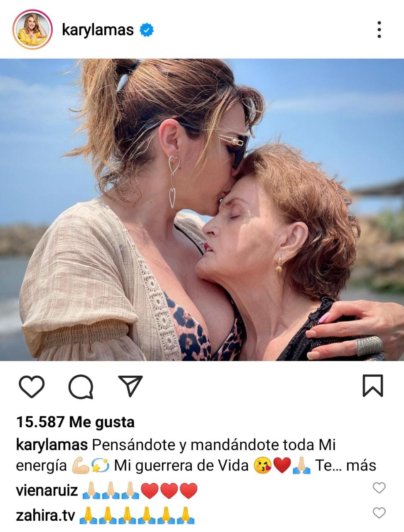
Task: Save the post with the bookmark icon
Action: coord(372,386)
